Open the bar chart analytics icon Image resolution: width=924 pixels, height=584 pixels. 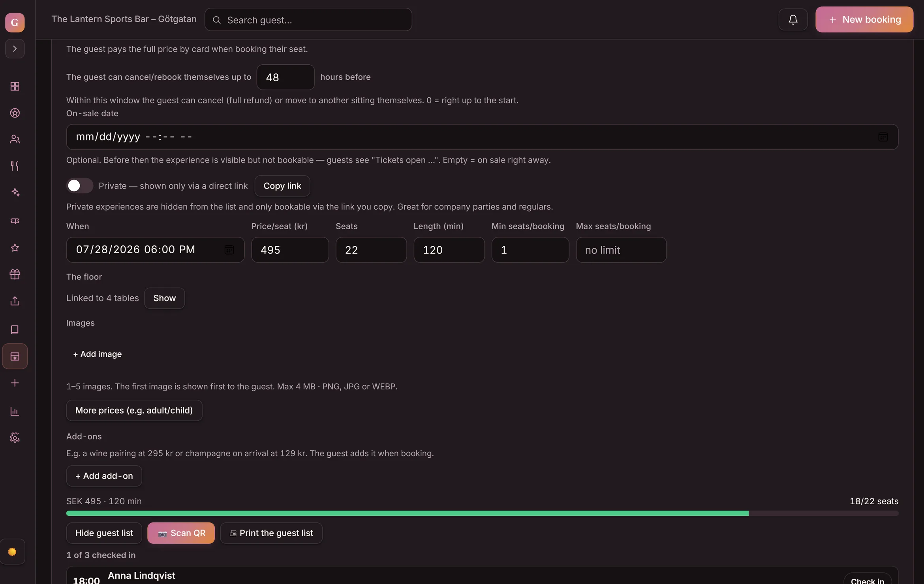tap(15, 412)
